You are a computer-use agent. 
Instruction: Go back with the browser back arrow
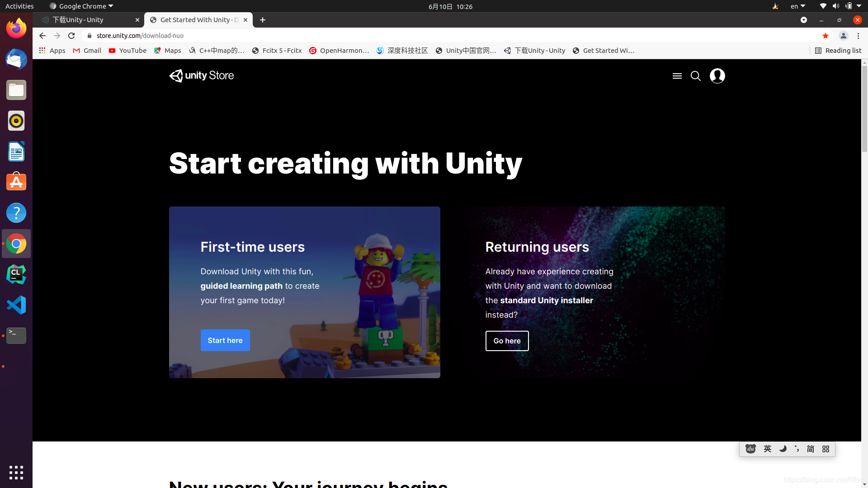point(42,36)
